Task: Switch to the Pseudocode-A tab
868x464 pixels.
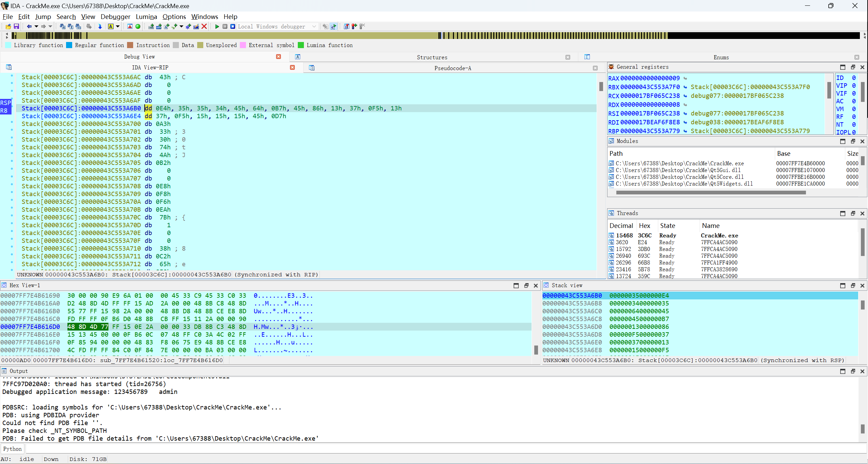Action: point(453,68)
